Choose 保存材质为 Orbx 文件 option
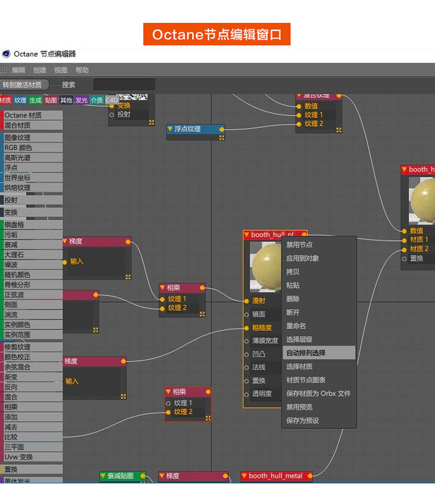Viewport: 435px width, 504px height. click(319, 393)
